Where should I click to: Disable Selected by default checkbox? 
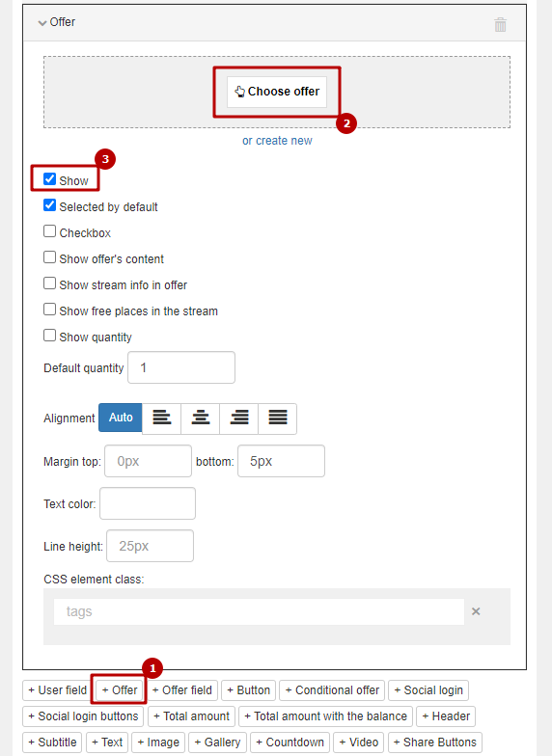(50, 205)
